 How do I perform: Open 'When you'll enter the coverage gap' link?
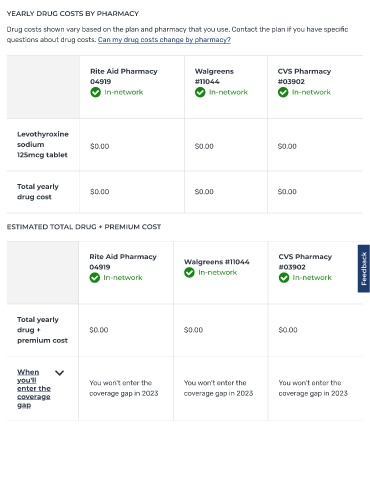(34, 388)
